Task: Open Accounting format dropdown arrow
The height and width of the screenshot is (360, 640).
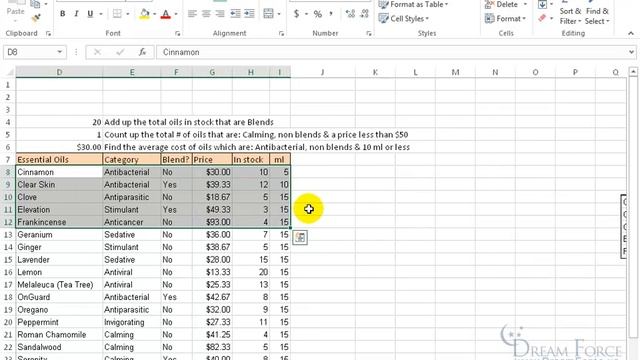Action: [306, 14]
